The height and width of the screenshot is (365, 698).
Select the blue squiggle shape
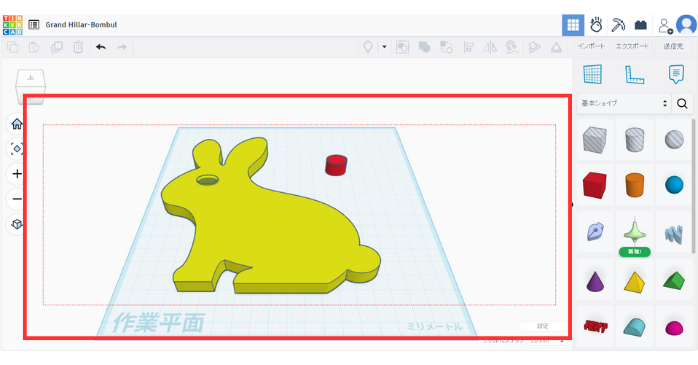674,234
